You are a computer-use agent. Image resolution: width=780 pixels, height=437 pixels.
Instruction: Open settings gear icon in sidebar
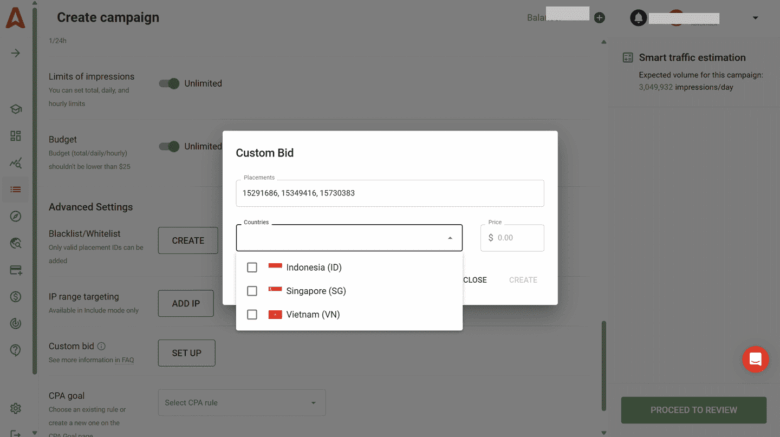tap(15, 408)
